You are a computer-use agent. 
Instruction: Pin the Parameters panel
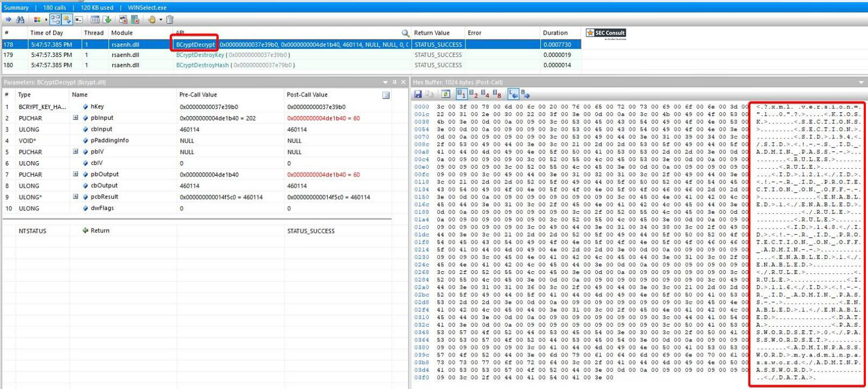click(x=394, y=82)
